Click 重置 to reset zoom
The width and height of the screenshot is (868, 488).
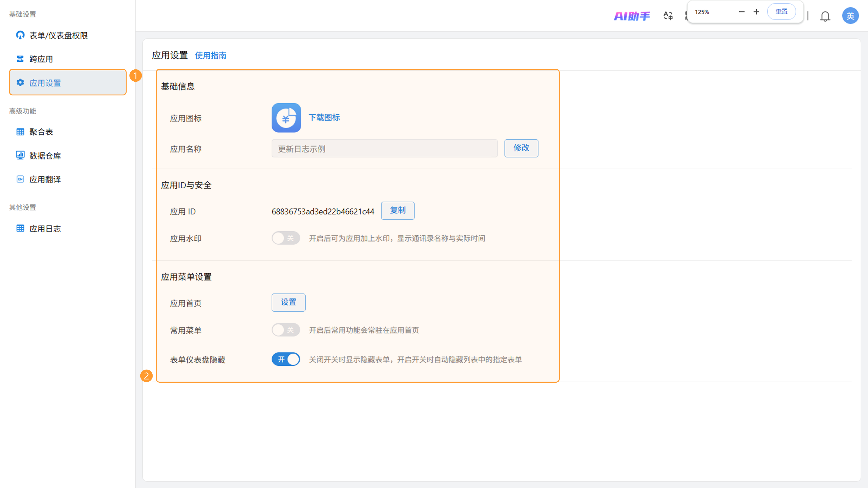781,12
